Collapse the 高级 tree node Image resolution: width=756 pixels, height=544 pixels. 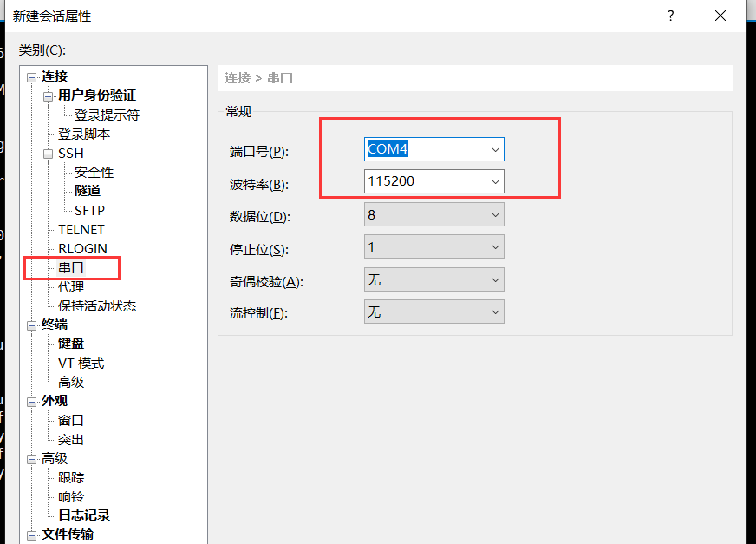pyautogui.click(x=32, y=458)
